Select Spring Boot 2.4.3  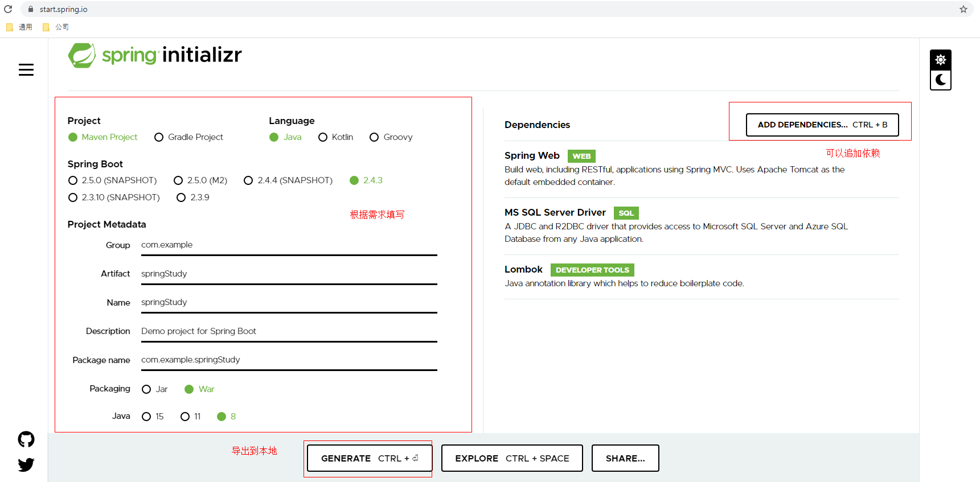366,180
